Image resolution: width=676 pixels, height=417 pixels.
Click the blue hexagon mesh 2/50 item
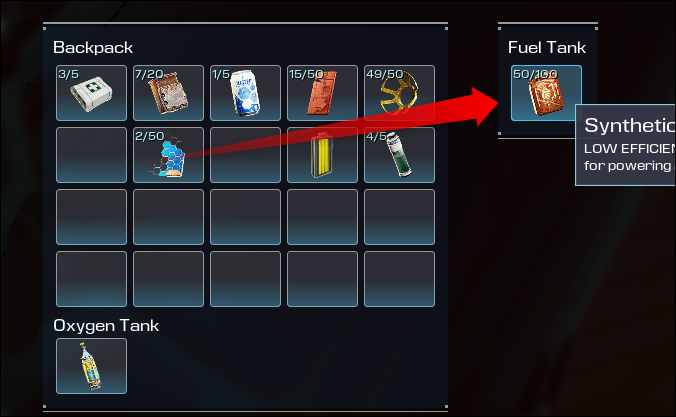pyautogui.click(x=168, y=155)
